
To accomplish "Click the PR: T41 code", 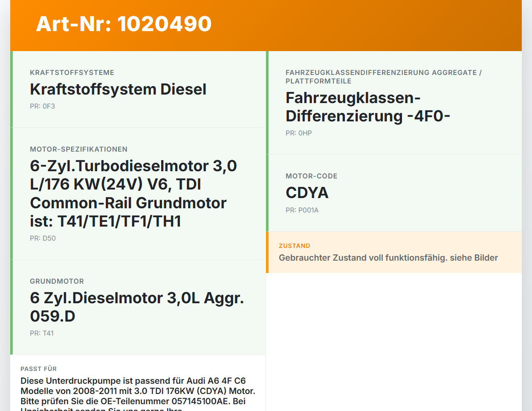I will [x=42, y=333].
